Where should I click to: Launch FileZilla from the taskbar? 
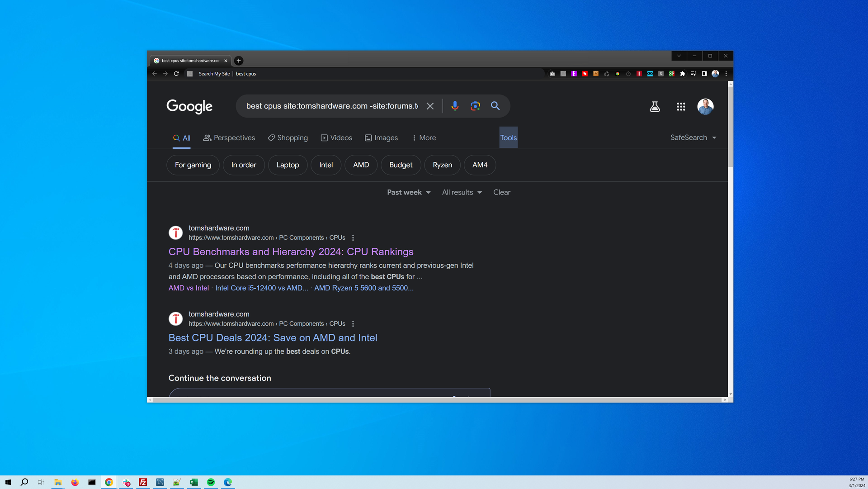(143, 482)
